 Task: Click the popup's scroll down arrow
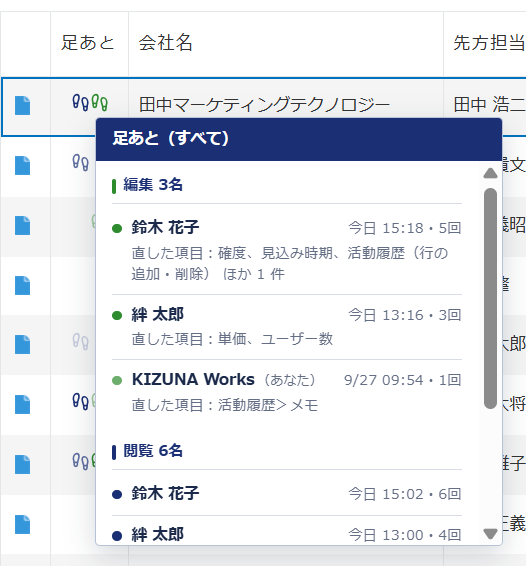[490, 534]
